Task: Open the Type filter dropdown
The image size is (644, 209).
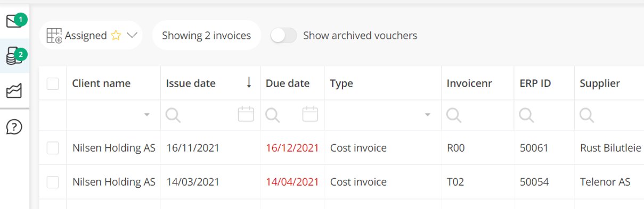Action: coord(427,115)
